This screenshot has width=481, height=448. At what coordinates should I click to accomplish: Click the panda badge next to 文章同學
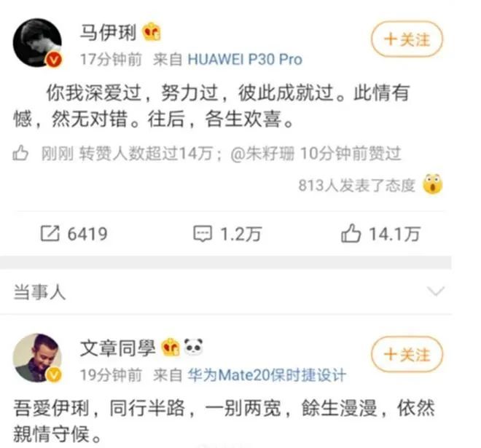[194, 347]
